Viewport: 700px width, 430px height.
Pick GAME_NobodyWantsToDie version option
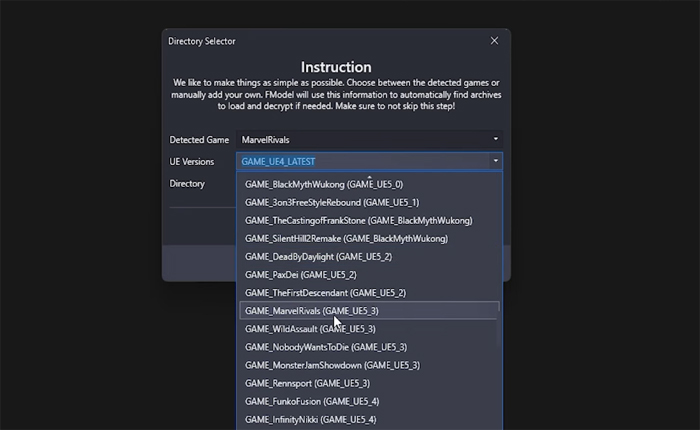coord(325,347)
